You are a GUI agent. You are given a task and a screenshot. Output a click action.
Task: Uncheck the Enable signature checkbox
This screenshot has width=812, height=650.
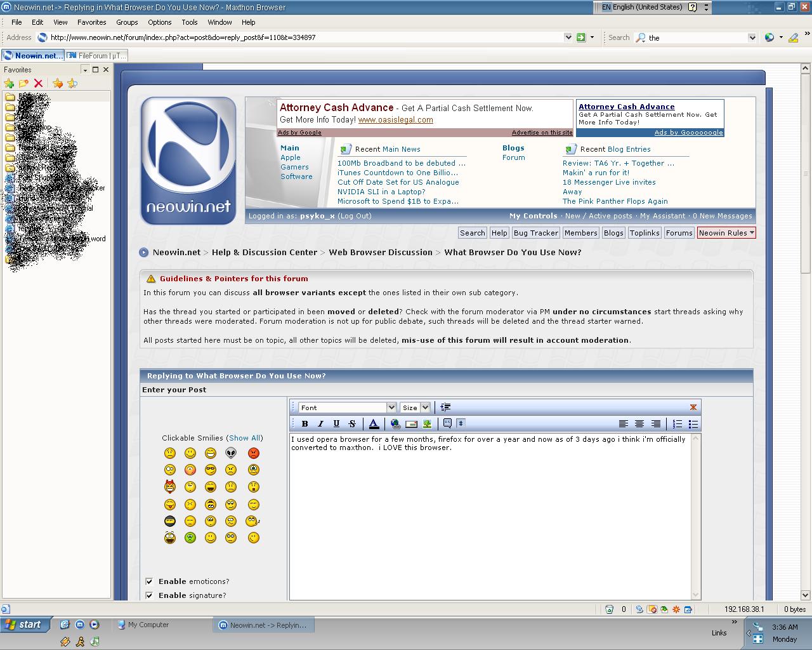tap(149, 595)
